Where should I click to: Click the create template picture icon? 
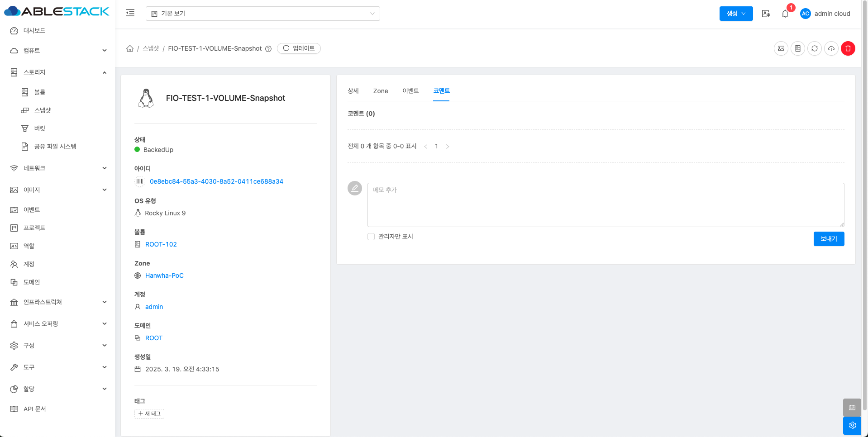click(781, 48)
